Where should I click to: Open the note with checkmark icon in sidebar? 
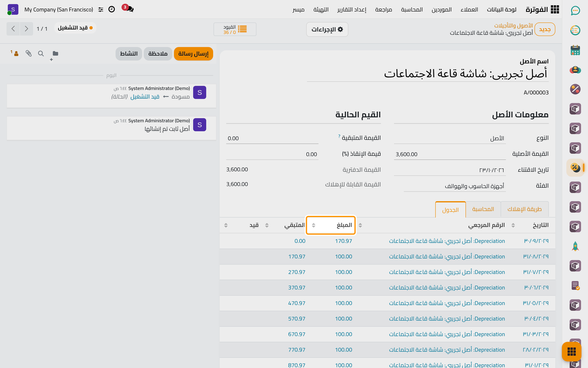(575, 286)
